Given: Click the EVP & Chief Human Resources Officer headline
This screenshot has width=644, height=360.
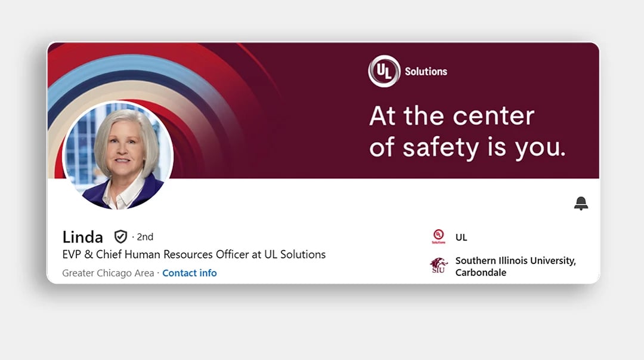Looking at the screenshot, I should tap(194, 254).
